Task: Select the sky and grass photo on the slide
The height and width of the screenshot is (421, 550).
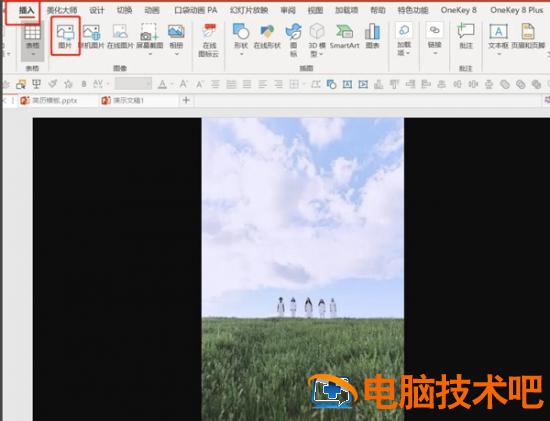Action: 303,269
